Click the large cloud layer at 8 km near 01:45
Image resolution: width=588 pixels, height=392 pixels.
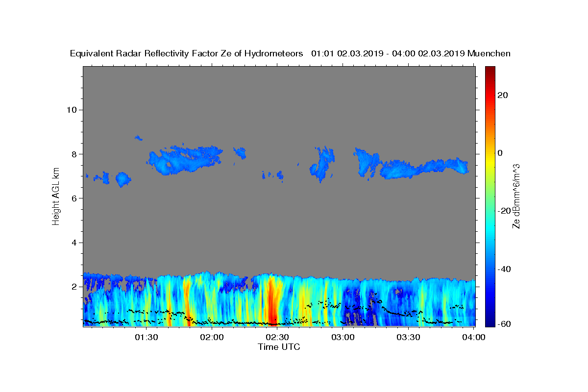pos(185,159)
